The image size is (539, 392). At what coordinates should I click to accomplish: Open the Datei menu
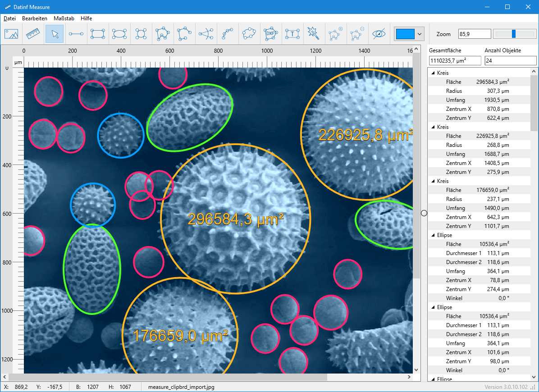[9, 18]
